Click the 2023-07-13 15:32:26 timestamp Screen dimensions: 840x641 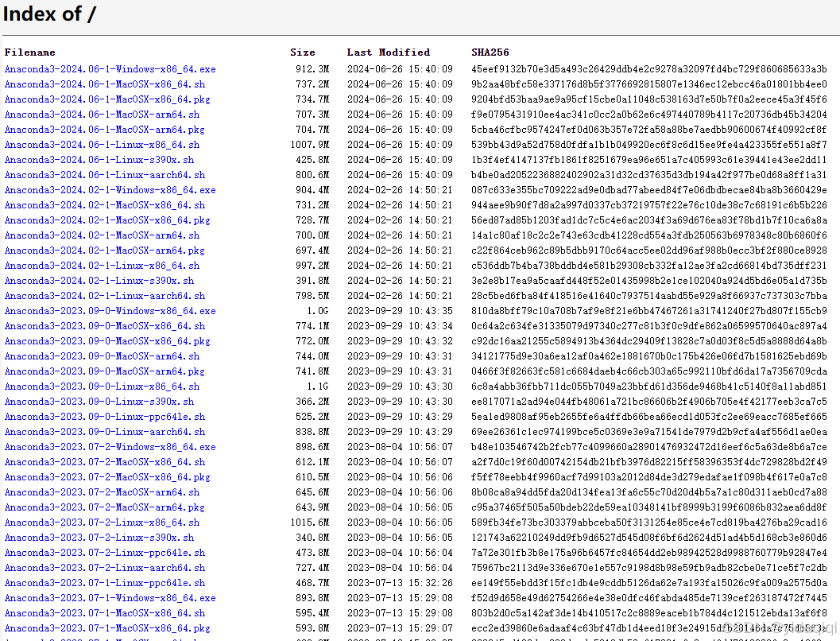coord(400,583)
